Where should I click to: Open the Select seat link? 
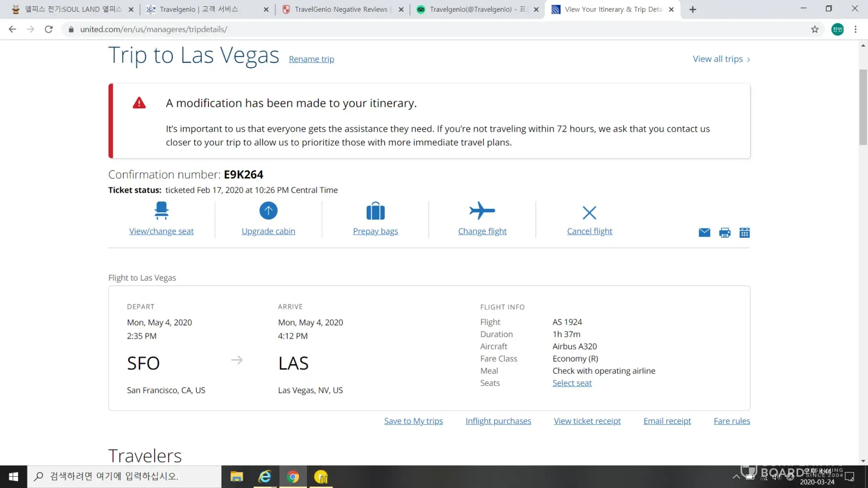click(572, 383)
